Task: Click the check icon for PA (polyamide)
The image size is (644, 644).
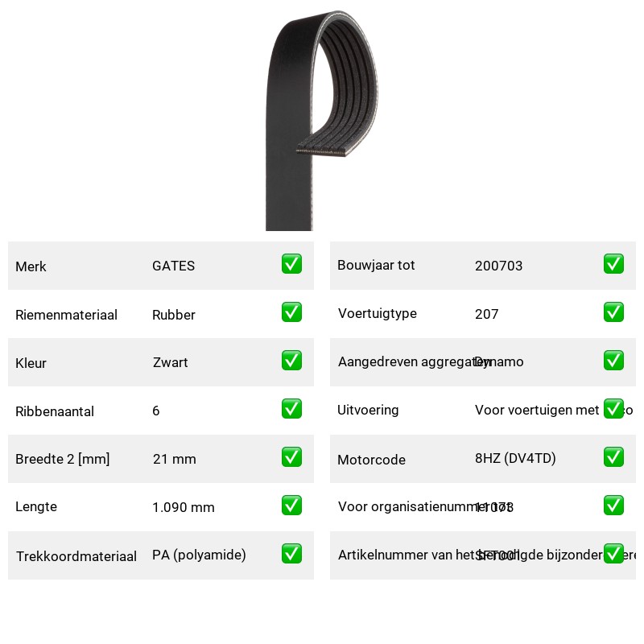Action: pyautogui.click(x=291, y=554)
